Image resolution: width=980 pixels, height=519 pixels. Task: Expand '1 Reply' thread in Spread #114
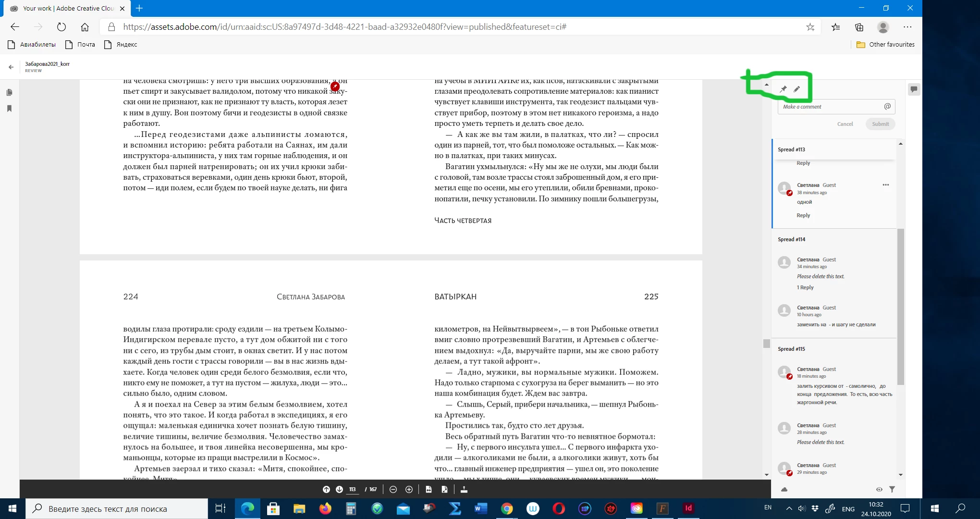805,287
